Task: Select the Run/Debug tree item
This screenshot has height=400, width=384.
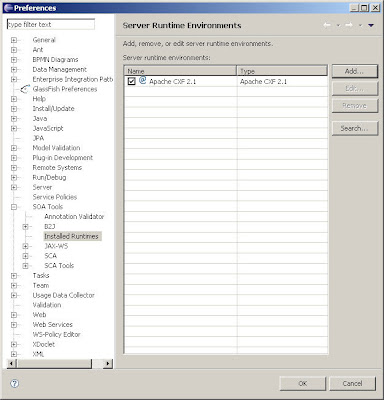Action: (x=49, y=177)
